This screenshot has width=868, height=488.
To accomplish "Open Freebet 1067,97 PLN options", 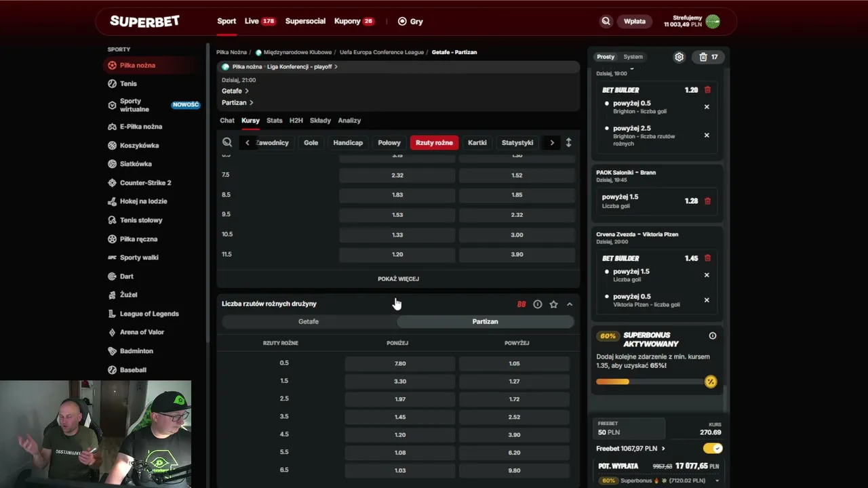I will (x=631, y=448).
